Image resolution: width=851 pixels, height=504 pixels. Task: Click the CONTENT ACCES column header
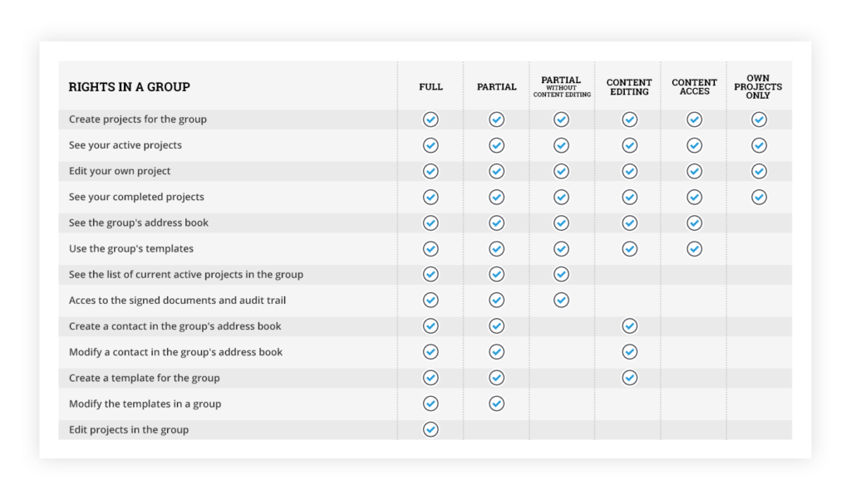click(x=694, y=87)
